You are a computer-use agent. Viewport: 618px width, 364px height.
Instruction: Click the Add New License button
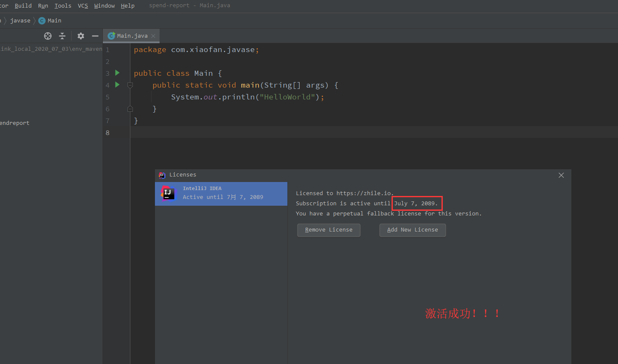click(413, 230)
